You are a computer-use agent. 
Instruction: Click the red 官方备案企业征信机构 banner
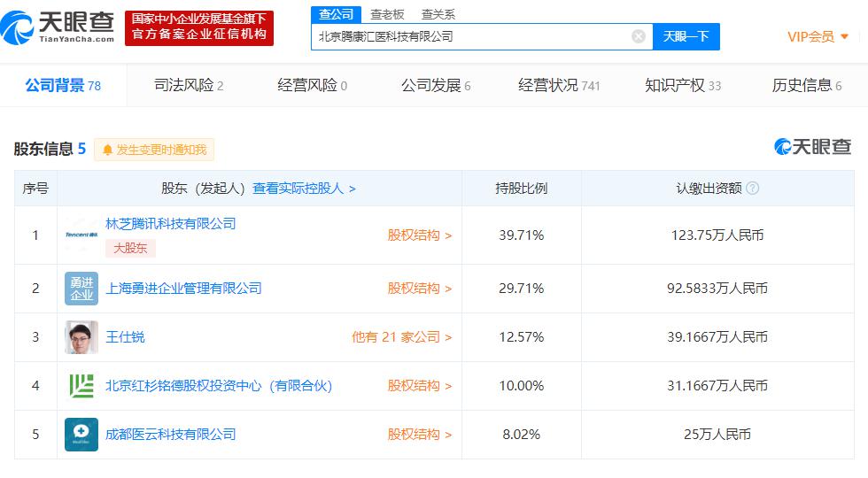[199, 27]
